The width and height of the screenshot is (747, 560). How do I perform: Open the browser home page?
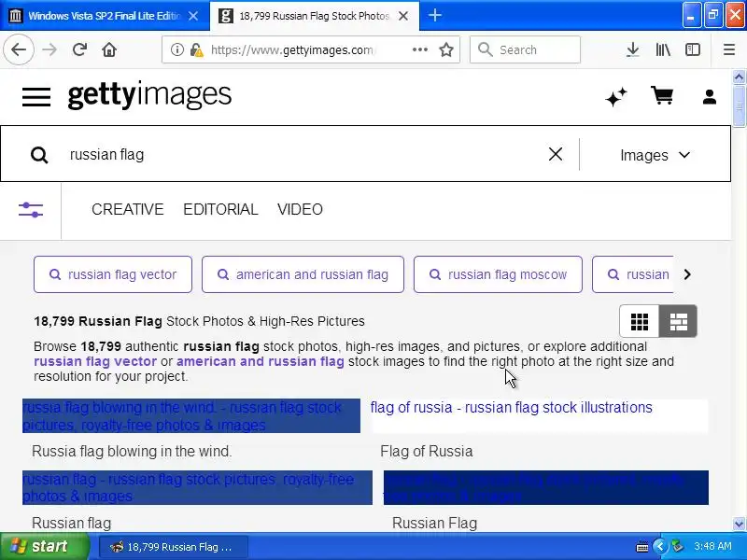coord(109,49)
